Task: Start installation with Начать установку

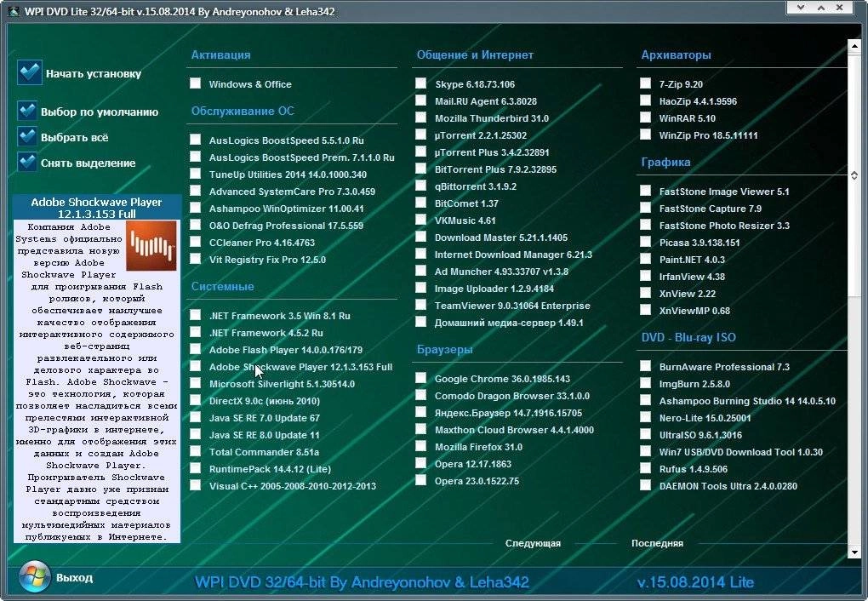Action: point(94,74)
